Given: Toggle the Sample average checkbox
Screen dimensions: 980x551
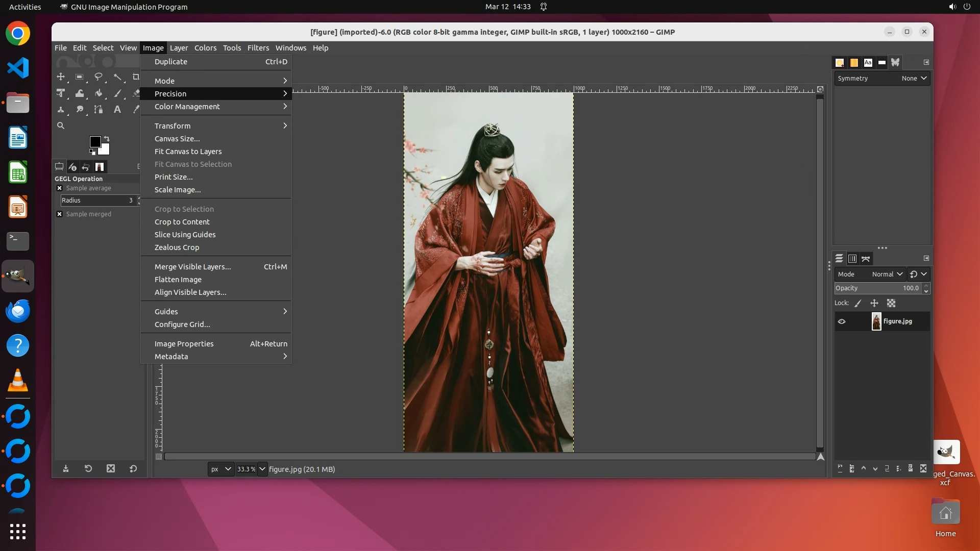Looking at the screenshot, I should click(59, 188).
